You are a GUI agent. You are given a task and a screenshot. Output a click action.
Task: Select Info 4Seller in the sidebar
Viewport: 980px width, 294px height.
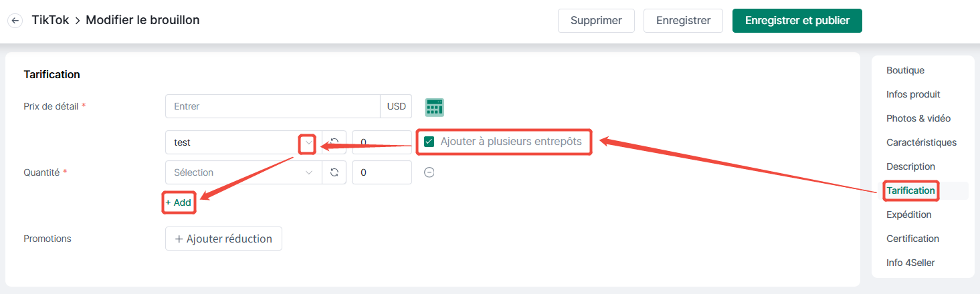coord(910,263)
